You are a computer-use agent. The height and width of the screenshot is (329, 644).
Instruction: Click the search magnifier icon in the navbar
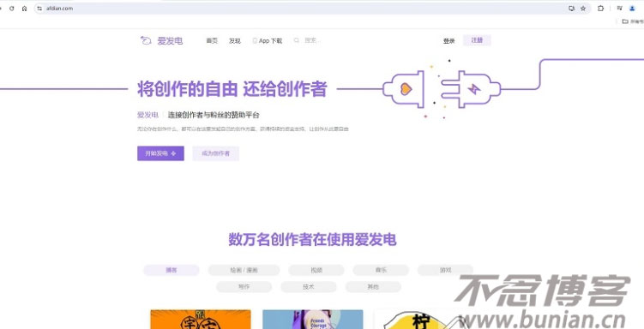[297, 40]
